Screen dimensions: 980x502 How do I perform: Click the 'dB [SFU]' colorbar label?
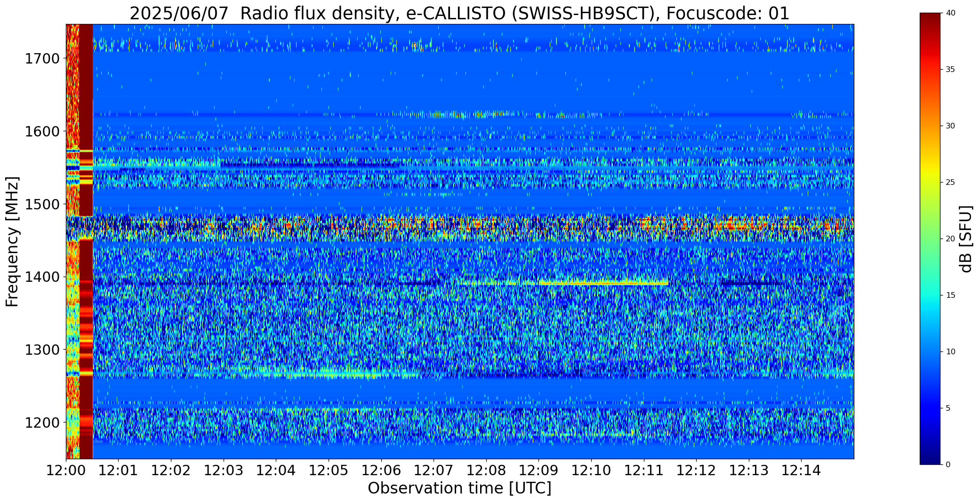click(966, 239)
